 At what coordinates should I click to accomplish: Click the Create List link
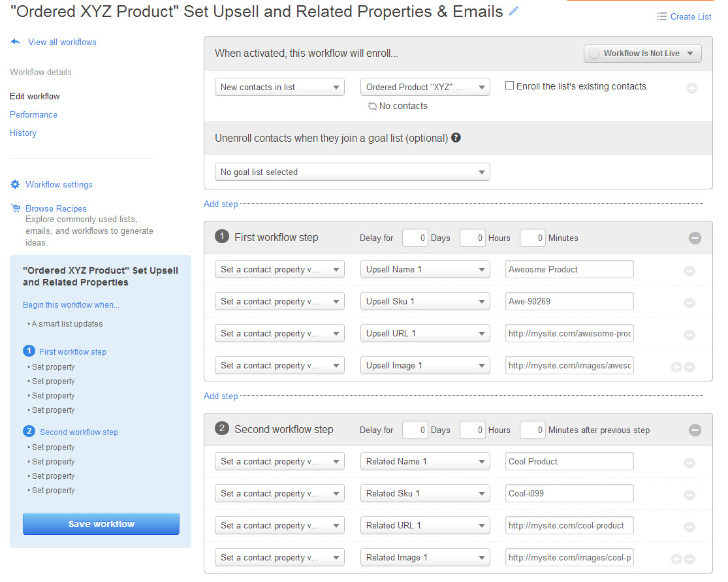point(690,16)
